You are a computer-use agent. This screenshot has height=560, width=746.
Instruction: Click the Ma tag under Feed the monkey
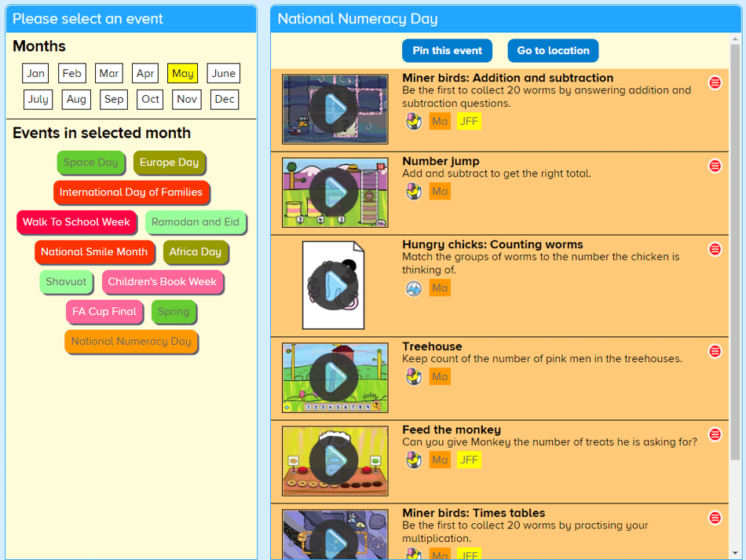[440, 460]
